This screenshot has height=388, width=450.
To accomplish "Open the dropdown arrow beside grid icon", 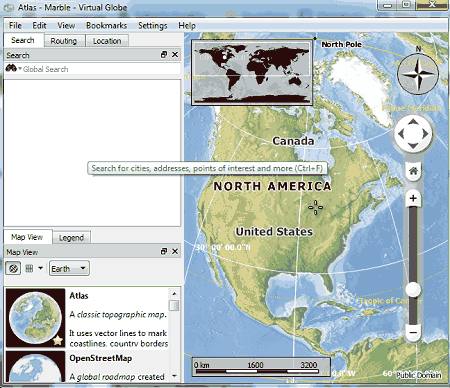I will [41, 268].
